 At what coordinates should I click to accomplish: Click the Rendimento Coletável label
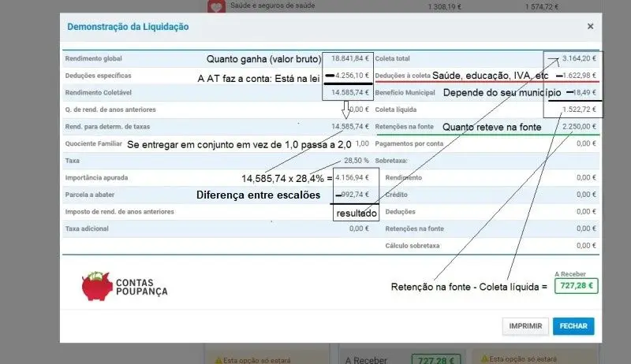pyautogui.click(x=98, y=92)
